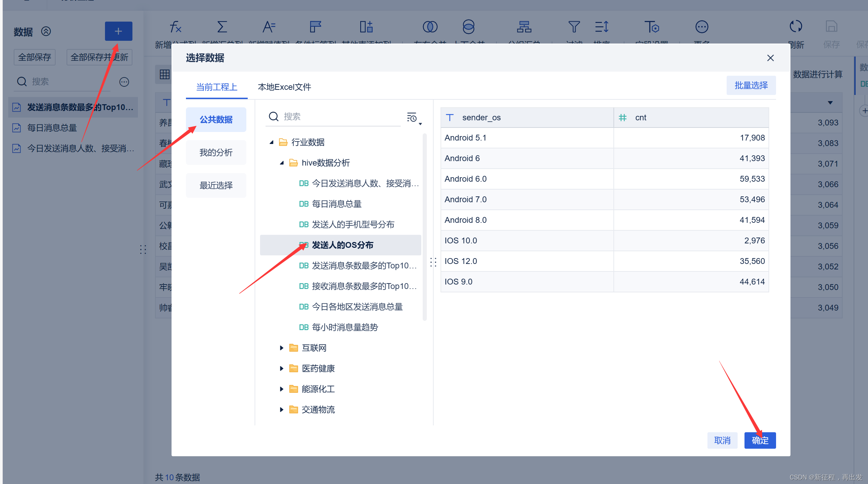868x484 pixels.
Task: Click the IOS 12.0 preview cell
Action: pos(527,261)
